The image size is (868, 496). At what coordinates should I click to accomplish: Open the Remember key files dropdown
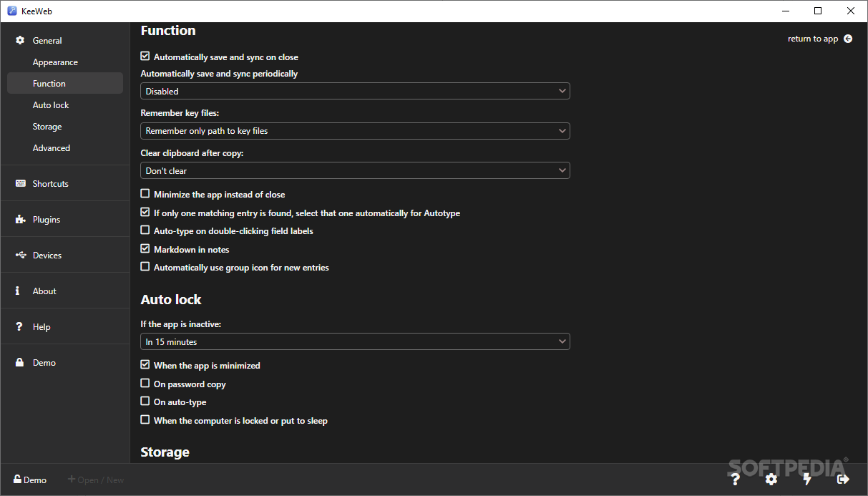click(355, 131)
